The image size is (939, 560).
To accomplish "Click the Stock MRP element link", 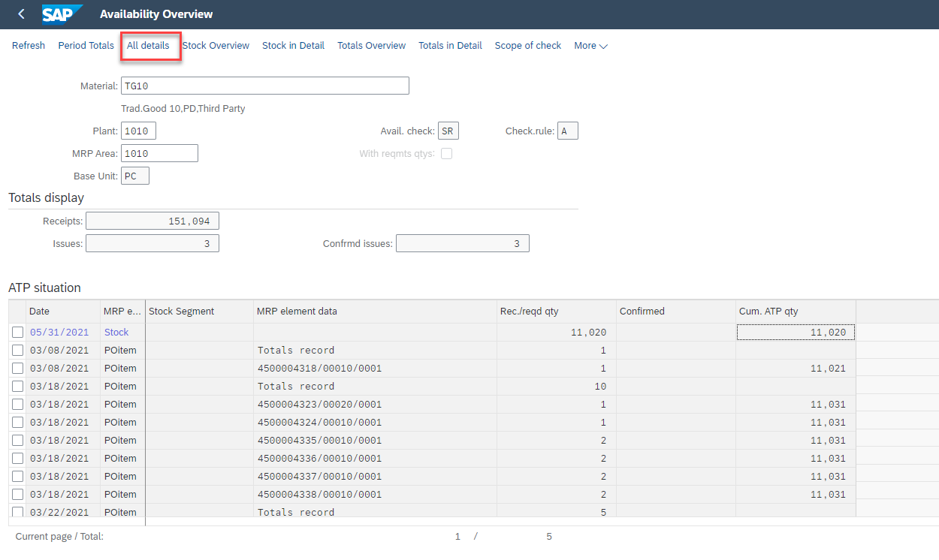I will point(116,332).
